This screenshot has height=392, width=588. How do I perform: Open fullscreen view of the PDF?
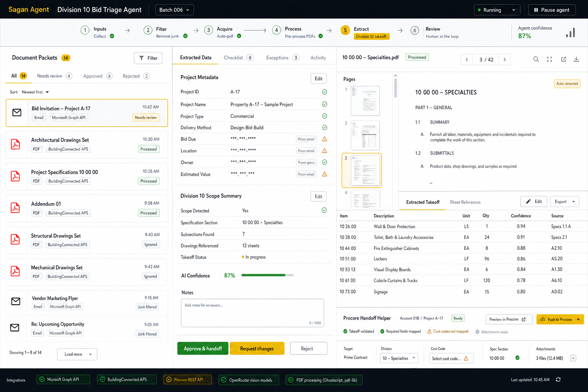(549, 59)
